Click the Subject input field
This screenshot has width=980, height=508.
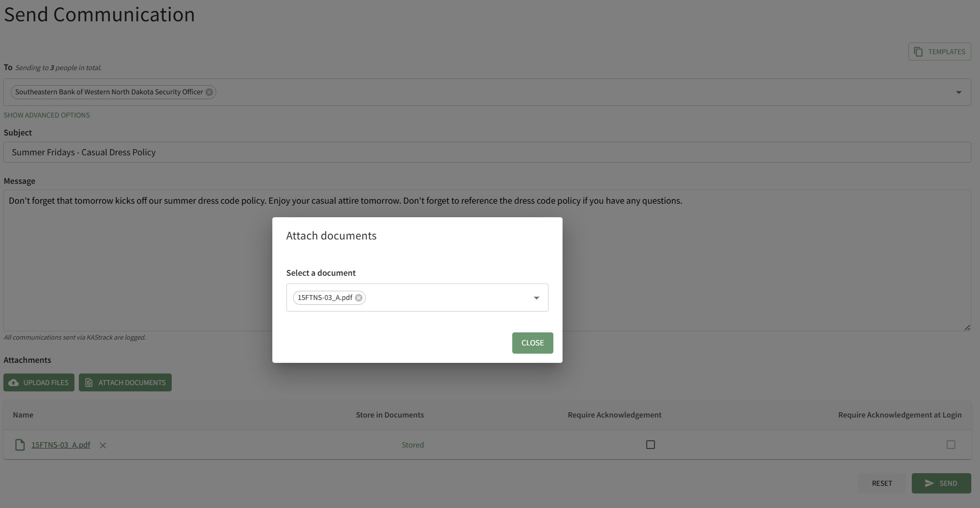(487, 152)
